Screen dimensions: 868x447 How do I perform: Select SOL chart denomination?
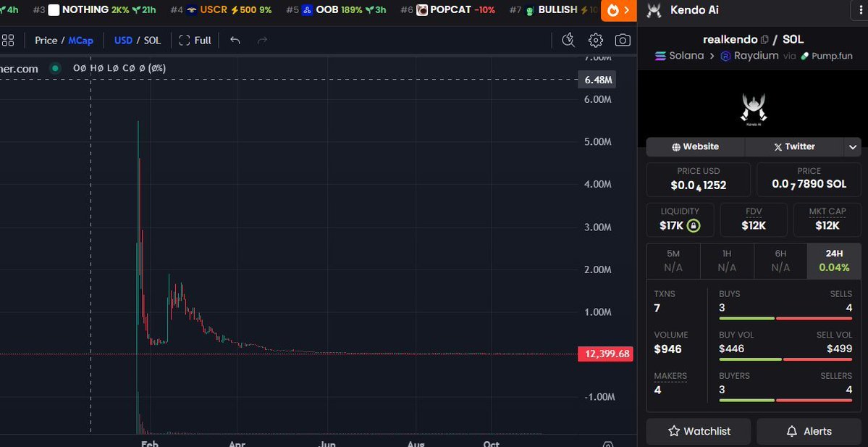(152, 41)
